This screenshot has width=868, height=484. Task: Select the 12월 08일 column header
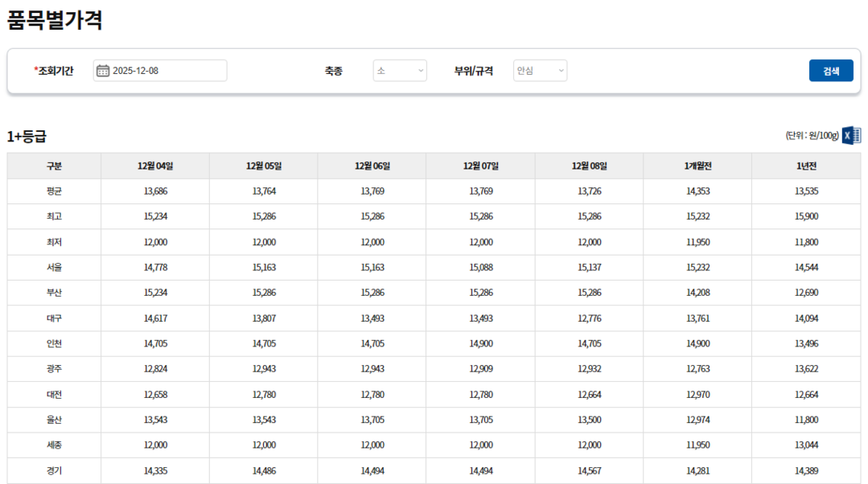coord(589,166)
